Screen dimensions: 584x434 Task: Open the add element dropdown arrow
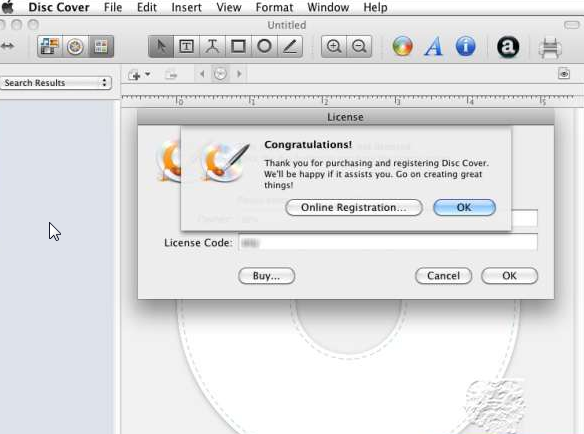tap(147, 74)
